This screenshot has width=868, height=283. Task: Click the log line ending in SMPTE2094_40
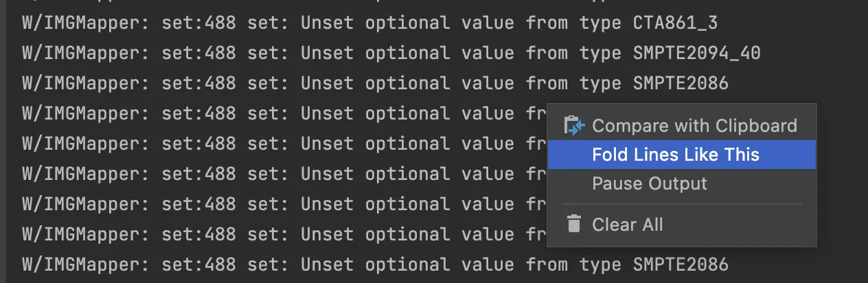pos(391,54)
